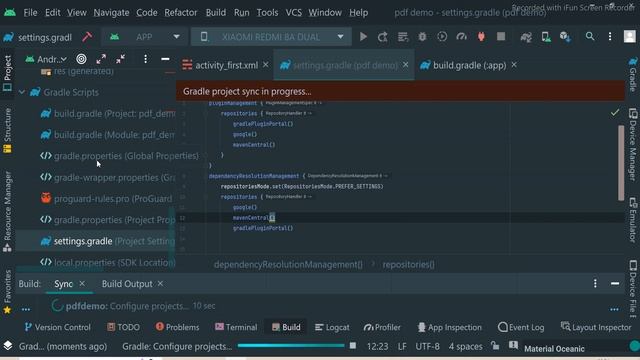Sync project with Gradle files elephant icon

526,37
